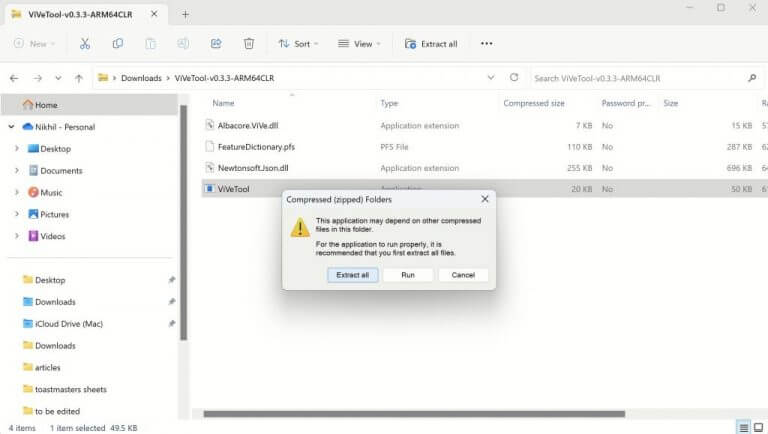Expand the Pictures tree node
The width and height of the screenshot is (768, 434).
pos(17,214)
